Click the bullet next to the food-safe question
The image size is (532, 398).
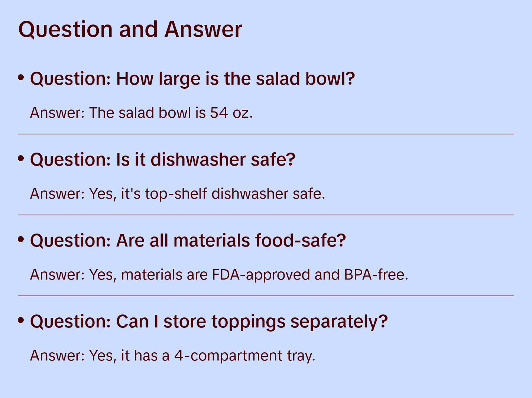(21, 239)
